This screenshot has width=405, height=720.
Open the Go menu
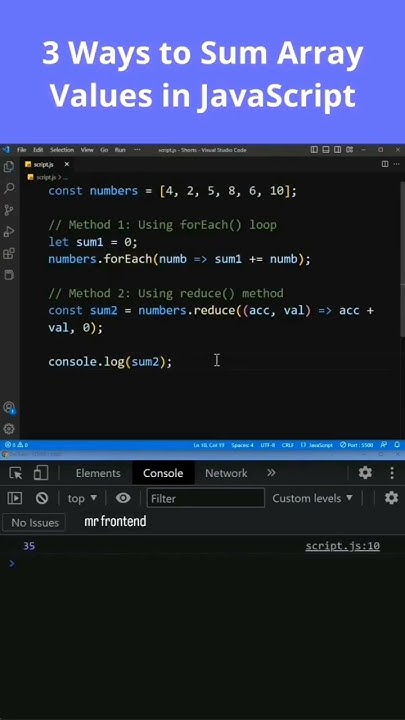coord(104,150)
